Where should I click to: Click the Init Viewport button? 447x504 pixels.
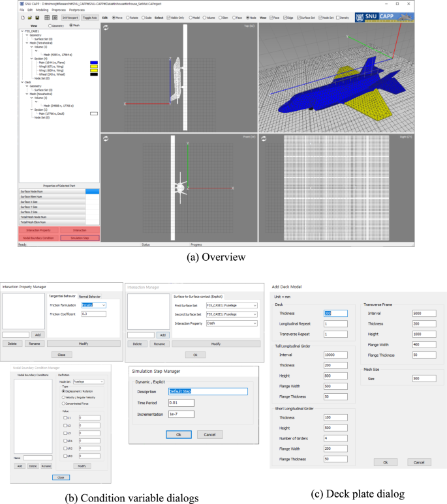pyautogui.click(x=70, y=18)
